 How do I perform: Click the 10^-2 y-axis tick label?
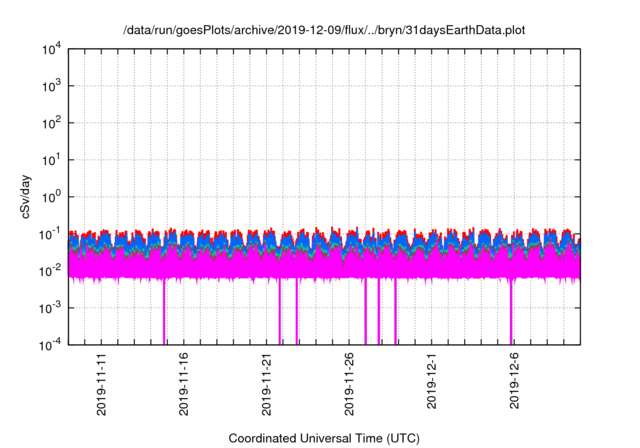51,271
